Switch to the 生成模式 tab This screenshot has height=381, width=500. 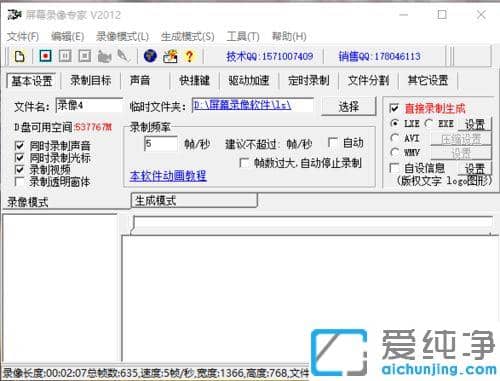[x=194, y=201]
